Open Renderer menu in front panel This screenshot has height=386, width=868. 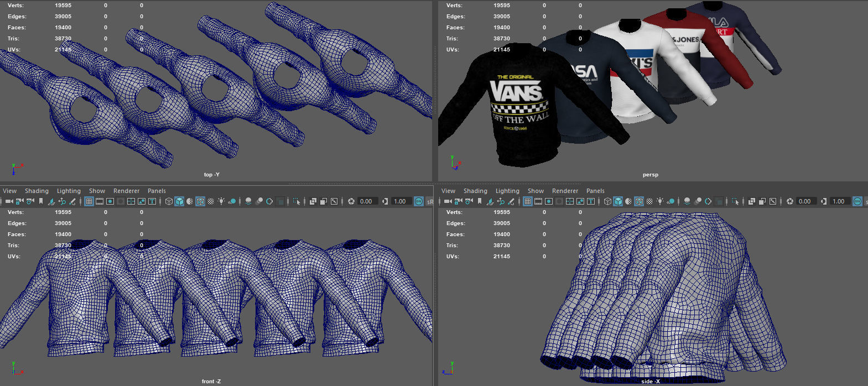click(126, 191)
